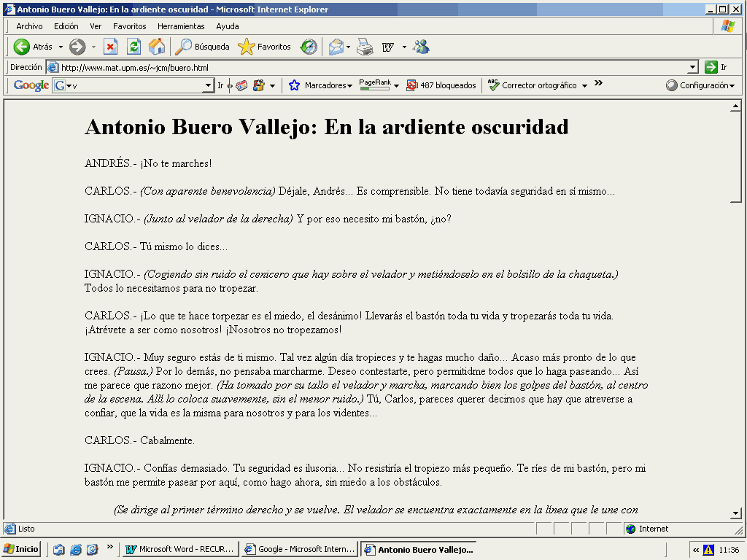747x560 pixels.
Task: Edit page with the Word icon
Action: [x=388, y=47]
